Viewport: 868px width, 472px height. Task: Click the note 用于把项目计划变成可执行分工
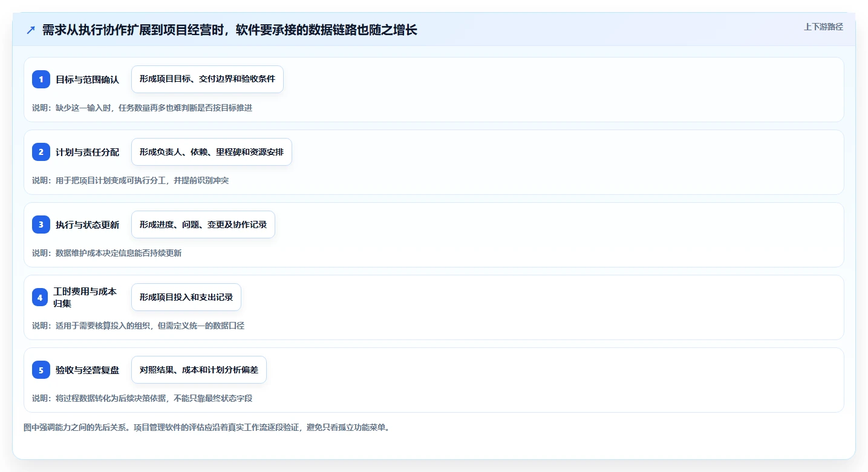pos(130,180)
